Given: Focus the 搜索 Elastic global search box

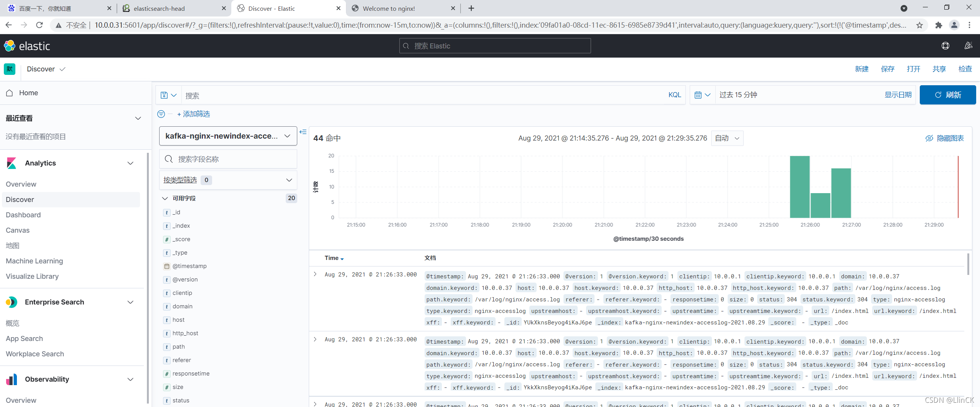Looking at the screenshot, I should pyautogui.click(x=495, y=46).
